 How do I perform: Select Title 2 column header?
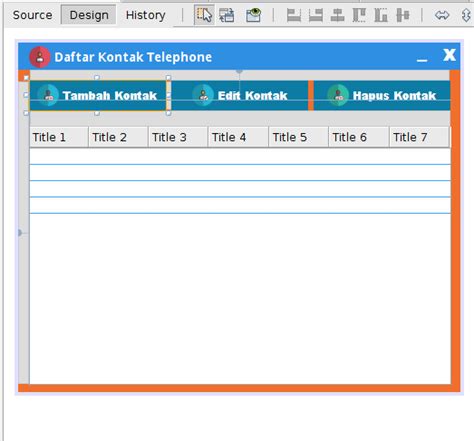coord(118,137)
